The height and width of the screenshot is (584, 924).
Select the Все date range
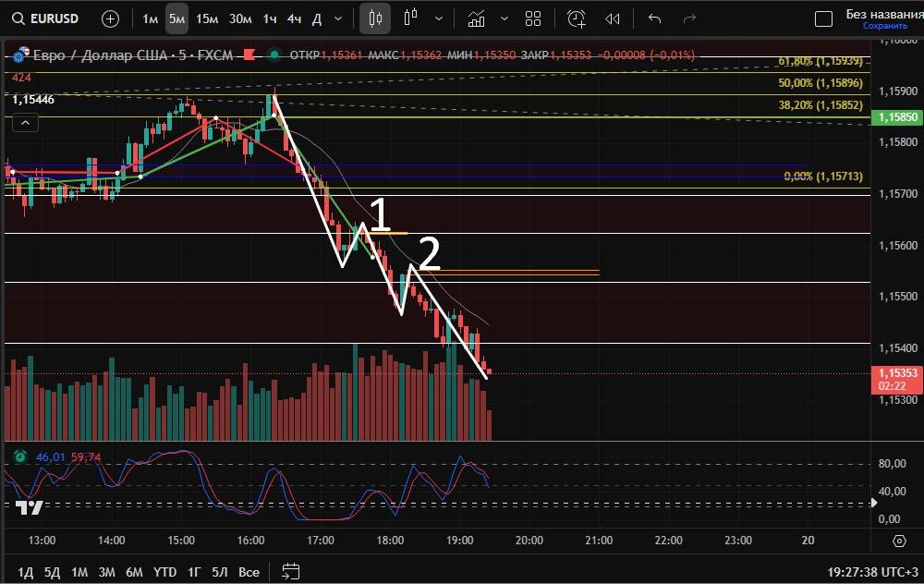[x=249, y=572]
